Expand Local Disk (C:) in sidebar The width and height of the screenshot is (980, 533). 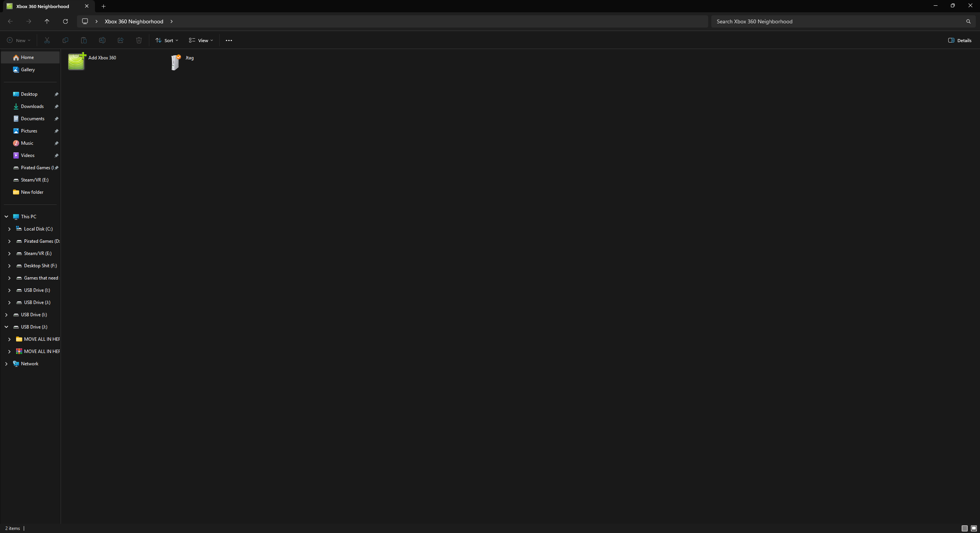pos(10,229)
